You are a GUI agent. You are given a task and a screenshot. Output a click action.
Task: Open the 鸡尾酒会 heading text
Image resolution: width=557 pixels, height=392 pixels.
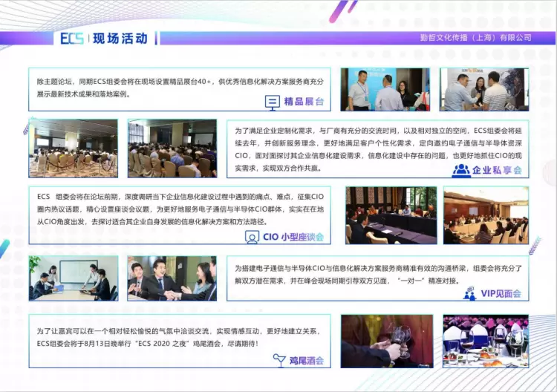(x=305, y=361)
